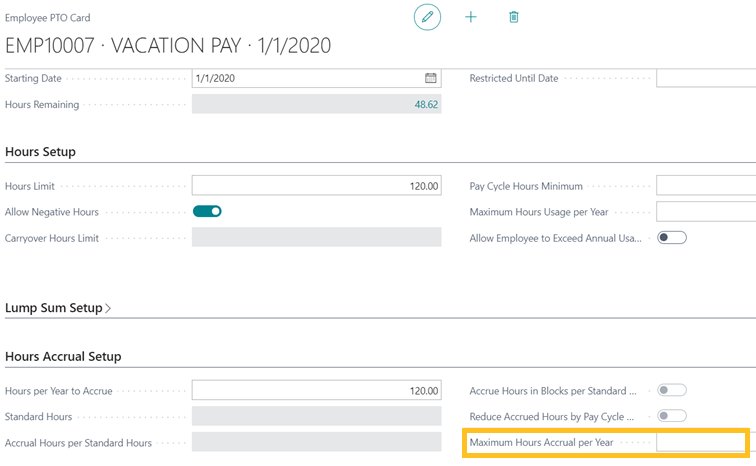Image resolution: width=756 pixels, height=466 pixels.
Task: Enable Allow Employee to Exceed Annual Usage
Action: click(671, 237)
